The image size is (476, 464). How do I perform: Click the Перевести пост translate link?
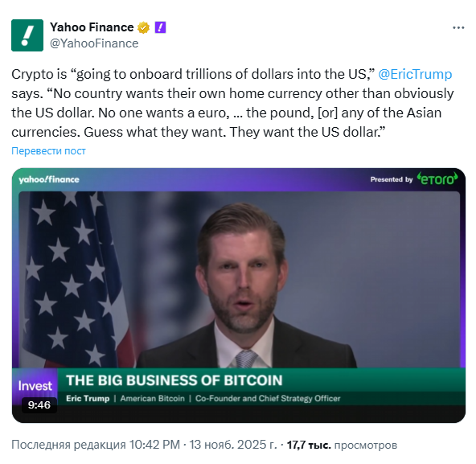[x=48, y=150]
